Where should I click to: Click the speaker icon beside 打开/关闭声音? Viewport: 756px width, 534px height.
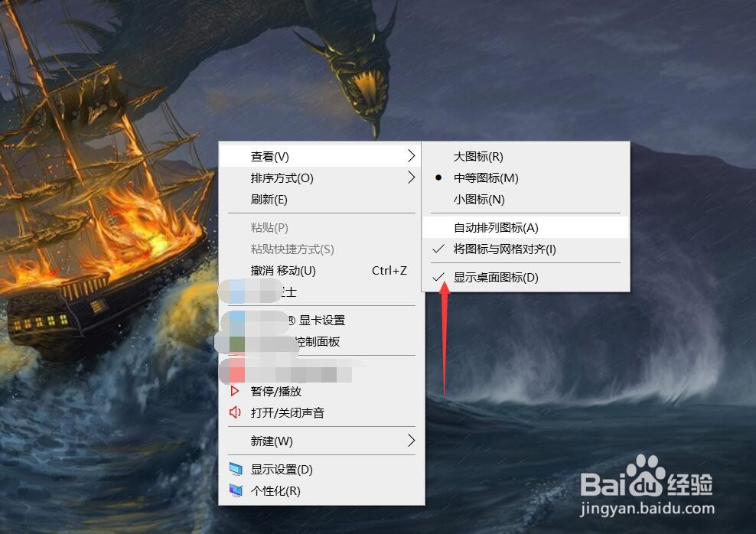coord(235,412)
